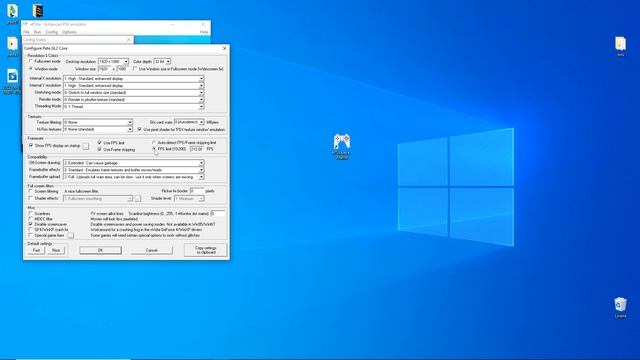640x360 pixels.
Task: Confirm the dialog with OK
Action: [100, 250]
